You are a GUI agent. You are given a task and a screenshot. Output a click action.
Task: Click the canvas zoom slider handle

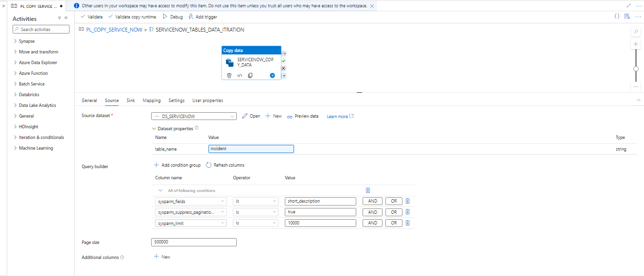tap(636, 69)
